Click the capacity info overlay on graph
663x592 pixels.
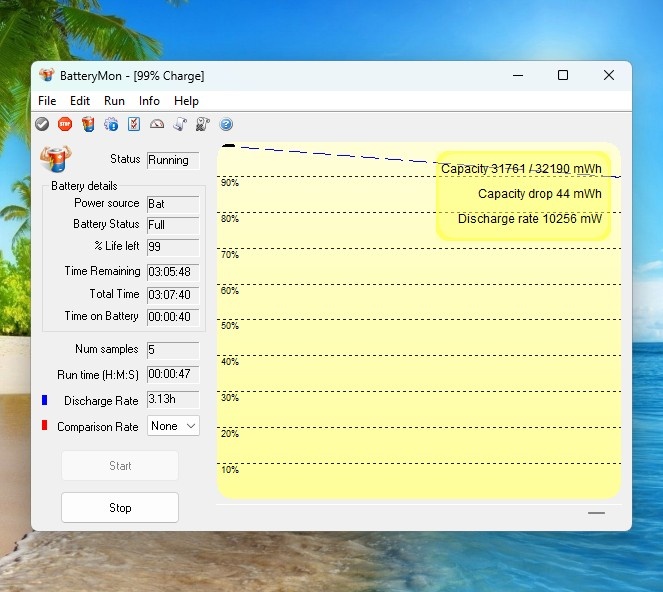[x=522, y=195]
